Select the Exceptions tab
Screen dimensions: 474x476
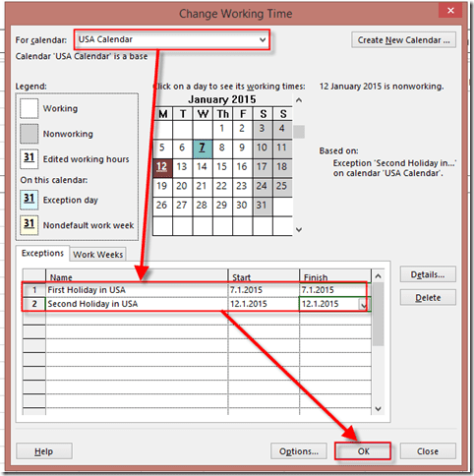click(x=42, y=253)
